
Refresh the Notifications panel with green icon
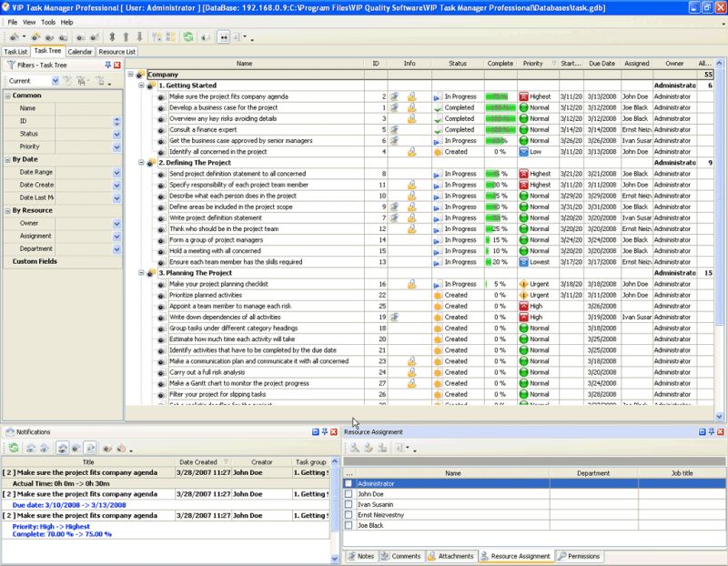(x=14, y=448)
